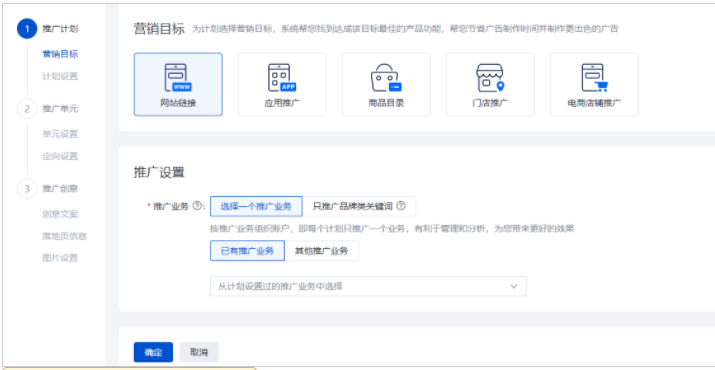
Task: Click step 3 circle for 推广创意
Action: click(27, 188)
